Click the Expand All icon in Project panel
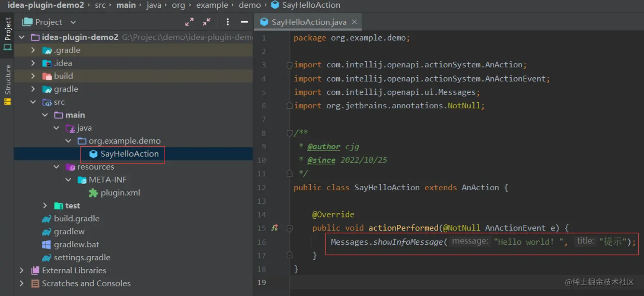The height and width of the screenshot is (296, 644). pos(189,22)
